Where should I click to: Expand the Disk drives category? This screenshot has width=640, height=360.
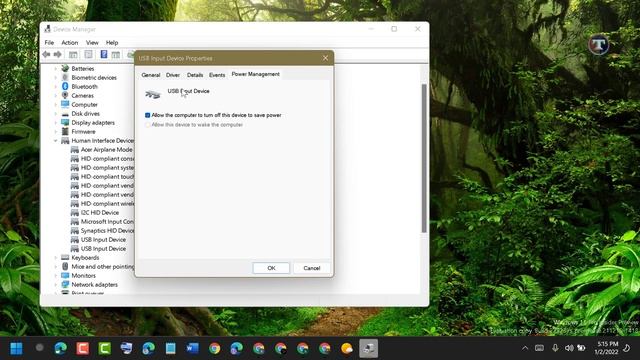pyautogui.click(x=56, y=113)
